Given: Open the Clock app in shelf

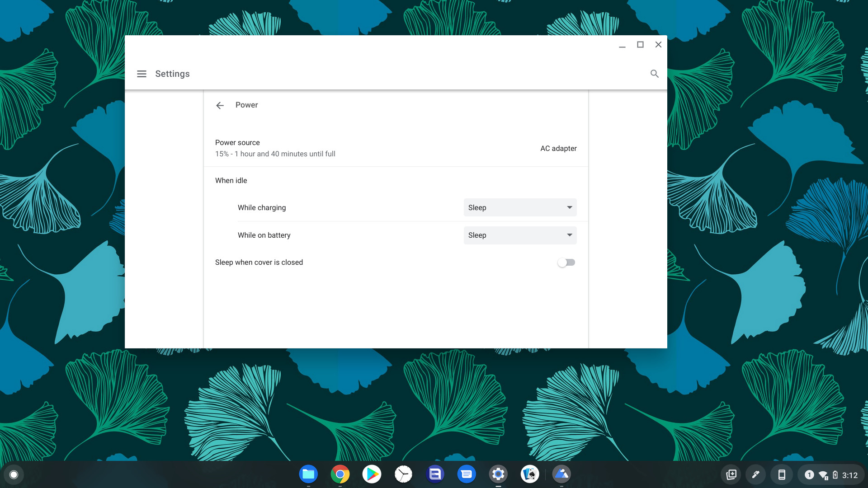Looking at the screenshot, I should 403,474.
